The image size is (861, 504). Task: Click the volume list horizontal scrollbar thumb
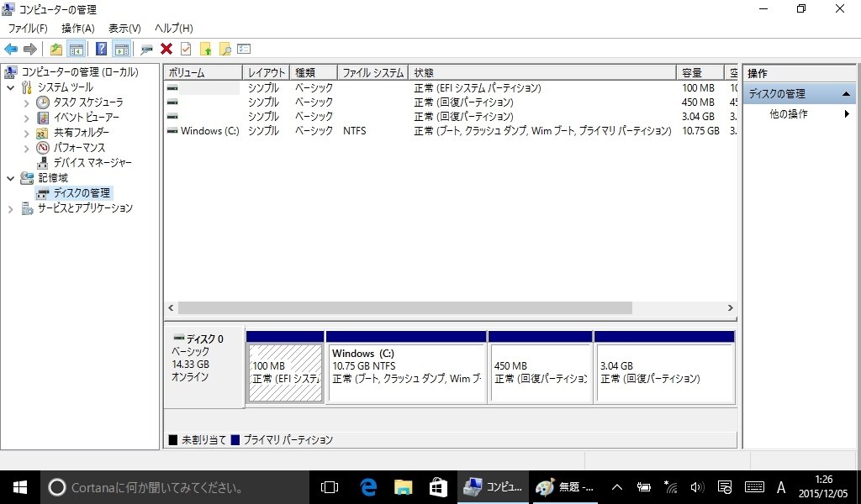click(404, 308)
